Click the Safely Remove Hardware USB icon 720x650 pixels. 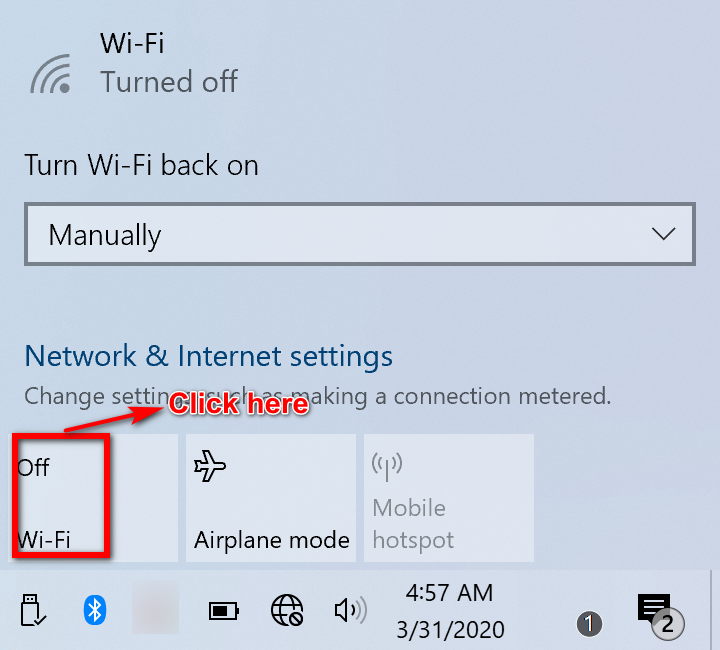(x=33, y=610)
